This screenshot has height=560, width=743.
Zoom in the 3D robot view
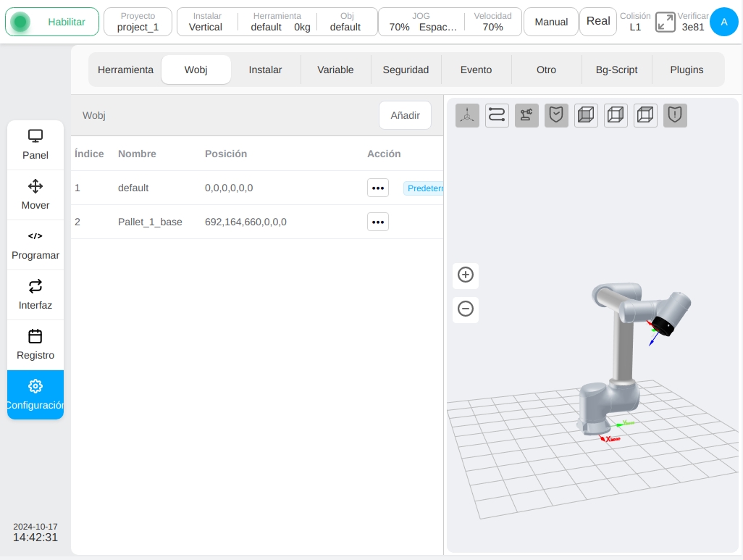click(x=466, y=275)
